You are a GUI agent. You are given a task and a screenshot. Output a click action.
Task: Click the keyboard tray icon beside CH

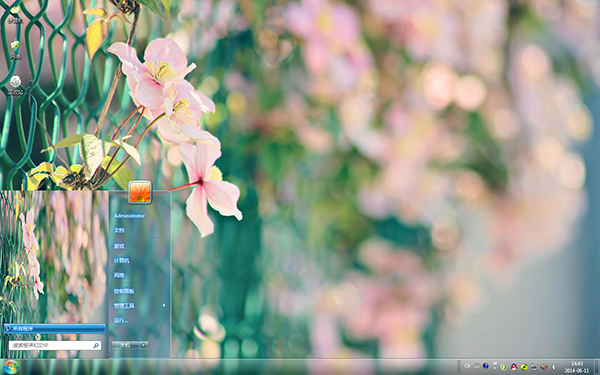(x=476, y=366)
